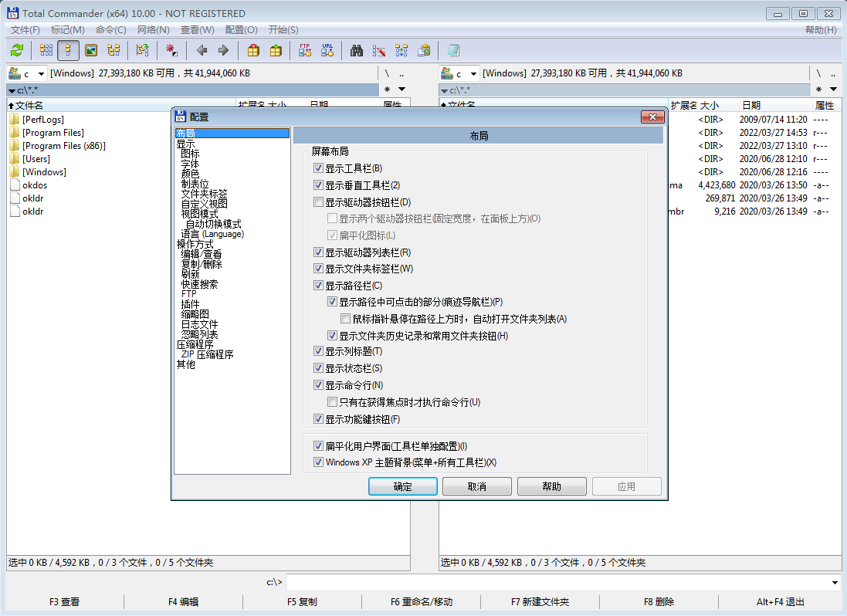Uncheck 显示工具栏(B) checkbox
Image resolution: width=847 pixels, height=616 pixels.
(318, 168)
